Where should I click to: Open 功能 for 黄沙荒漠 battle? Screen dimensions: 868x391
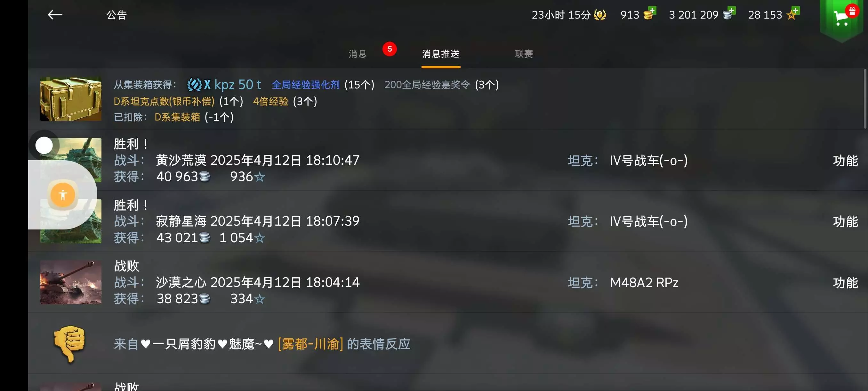tap(845, 161)
